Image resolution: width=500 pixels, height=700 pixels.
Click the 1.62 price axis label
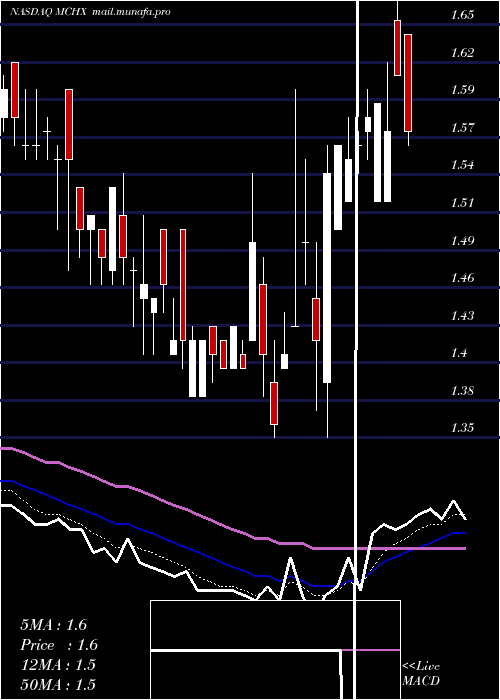462,53
